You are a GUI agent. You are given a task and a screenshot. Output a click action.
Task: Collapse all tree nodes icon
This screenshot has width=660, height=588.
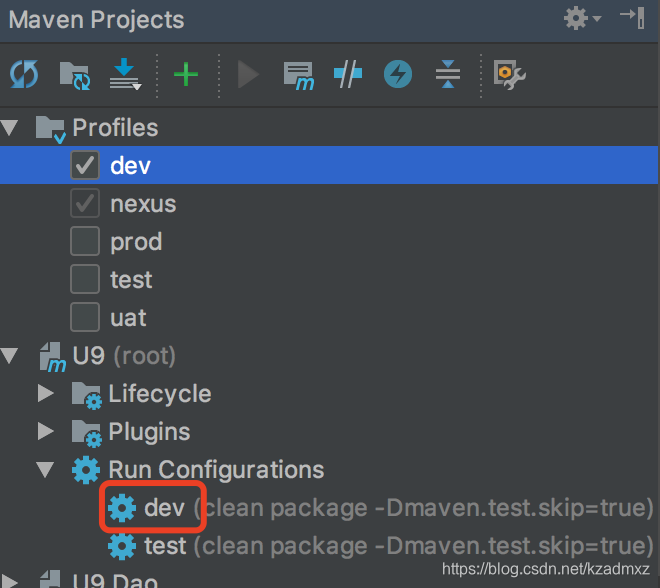448,74
